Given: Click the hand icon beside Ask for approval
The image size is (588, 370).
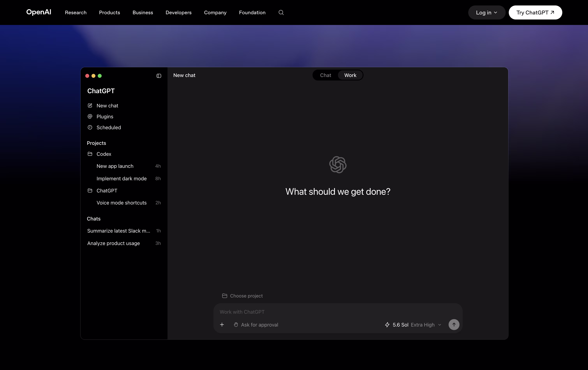Looking at the screenshot, I should 236,325.
